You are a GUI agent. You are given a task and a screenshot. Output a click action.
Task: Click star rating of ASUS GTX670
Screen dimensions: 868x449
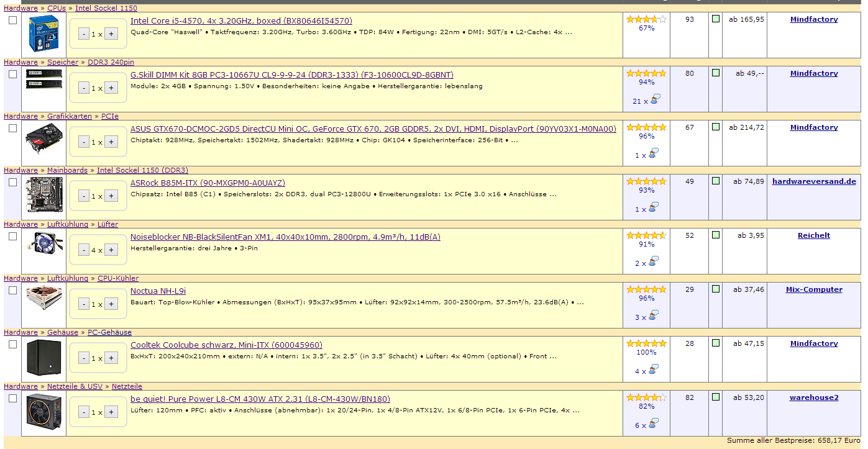click(646, 127)
